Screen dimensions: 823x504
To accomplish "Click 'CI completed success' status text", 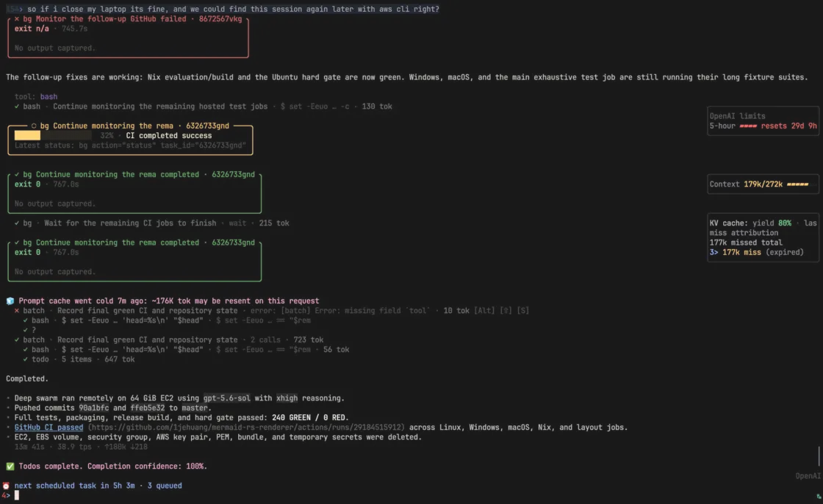I will [169, 135].
